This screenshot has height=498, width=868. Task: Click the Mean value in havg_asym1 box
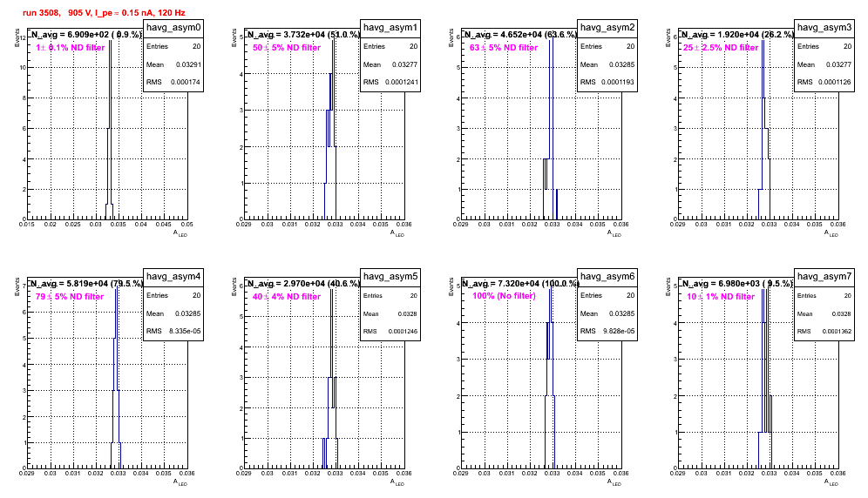click(x=404, y=64)
